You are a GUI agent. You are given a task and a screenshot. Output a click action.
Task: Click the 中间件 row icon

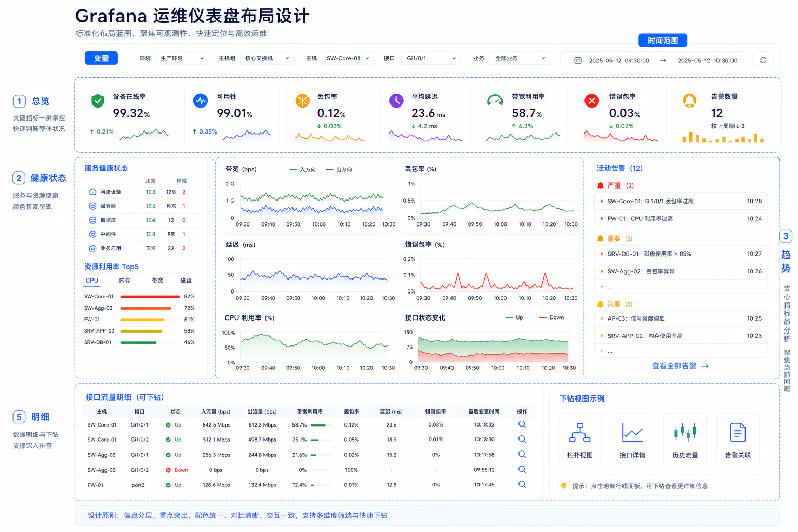point(92,234)
